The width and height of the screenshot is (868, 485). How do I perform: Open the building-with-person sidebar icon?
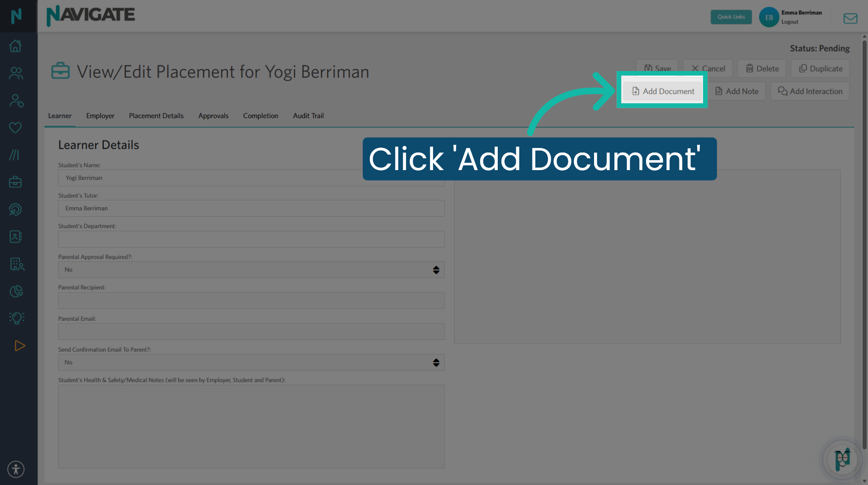coord(17,264)
